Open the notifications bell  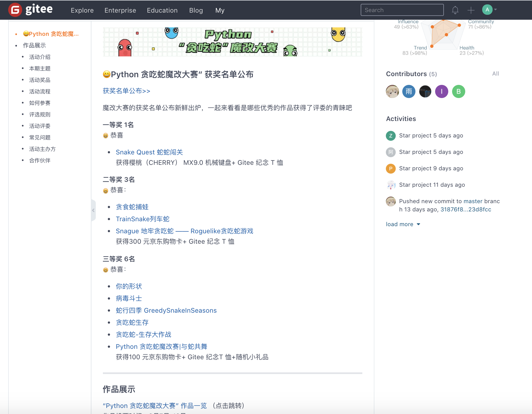coord(455,10)
